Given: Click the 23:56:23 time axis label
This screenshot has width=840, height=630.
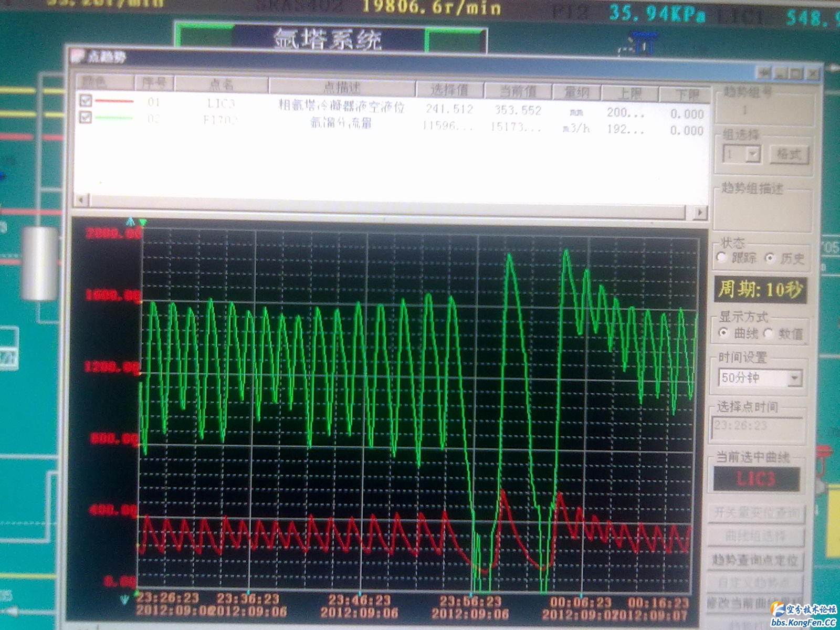Looking at the screenshot, I should (x=470, y=601).
